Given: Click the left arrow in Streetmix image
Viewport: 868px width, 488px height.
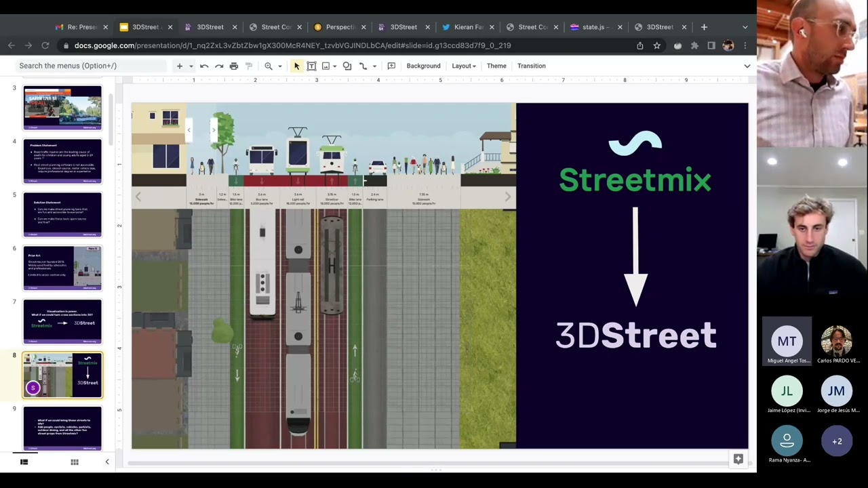Looking at the screenshot, I should 138,197.
